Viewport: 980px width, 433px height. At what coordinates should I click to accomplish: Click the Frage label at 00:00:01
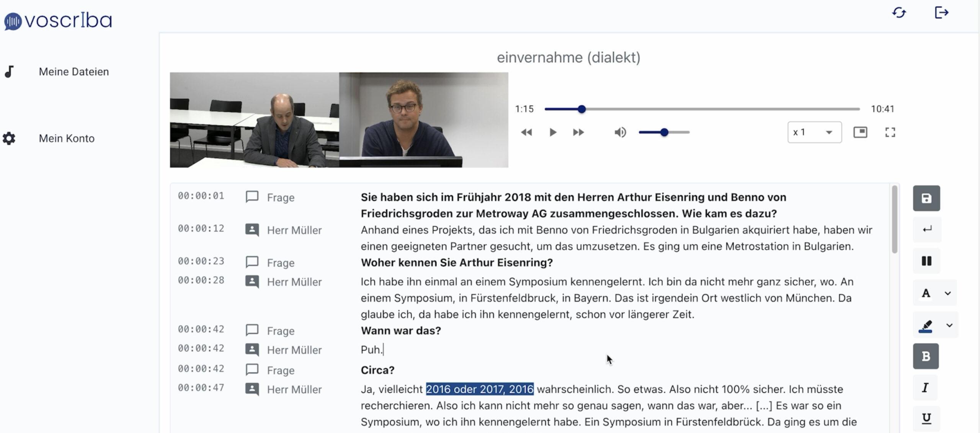(281, 198)
